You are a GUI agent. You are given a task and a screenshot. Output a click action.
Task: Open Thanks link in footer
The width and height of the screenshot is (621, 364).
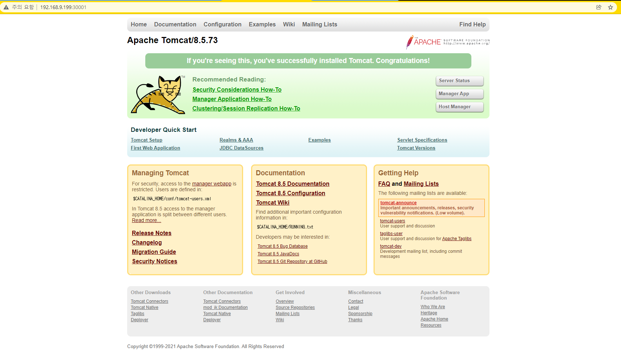coord(355,320)
